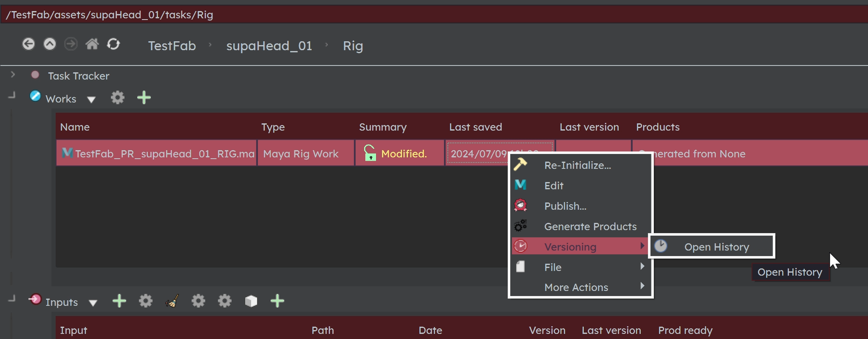868x339 pixels.
Task: Click the go-up-to-parent arrow icon
Action: pyautogui.click(x=50, y=44)
